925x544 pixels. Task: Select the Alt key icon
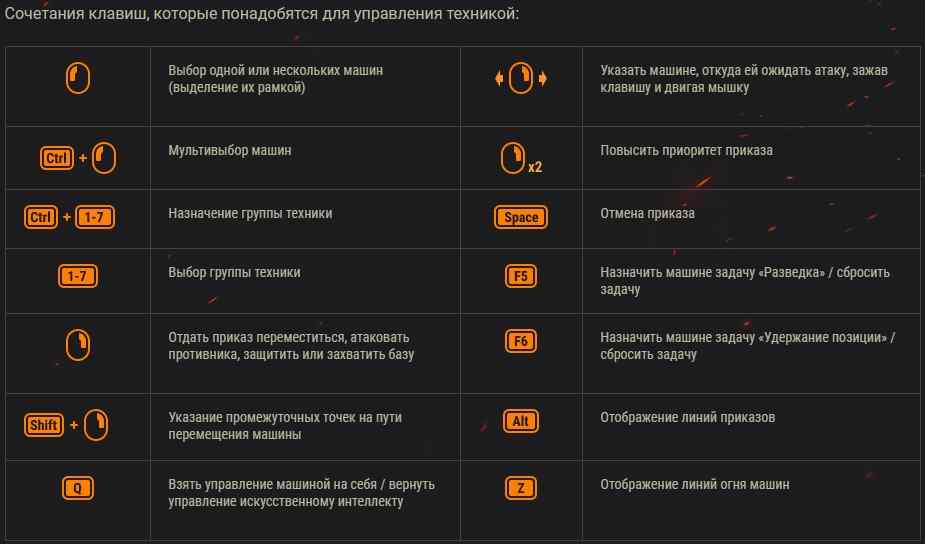521,421
